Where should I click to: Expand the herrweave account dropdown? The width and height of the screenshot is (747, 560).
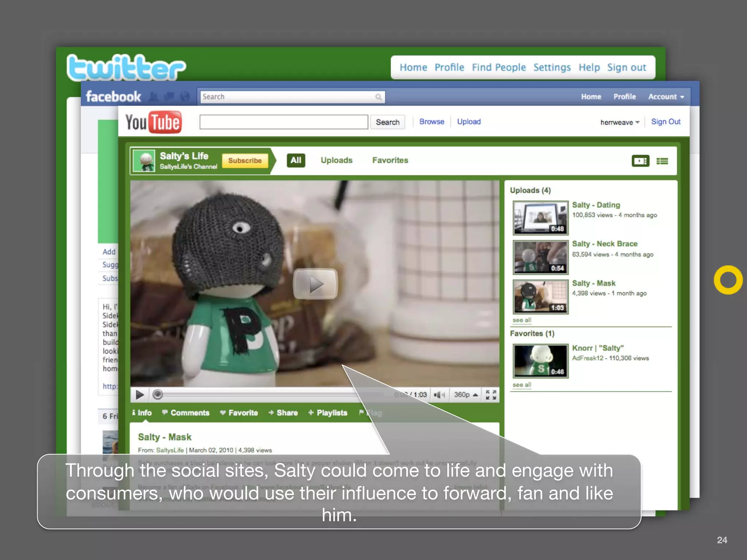[620, 122]
